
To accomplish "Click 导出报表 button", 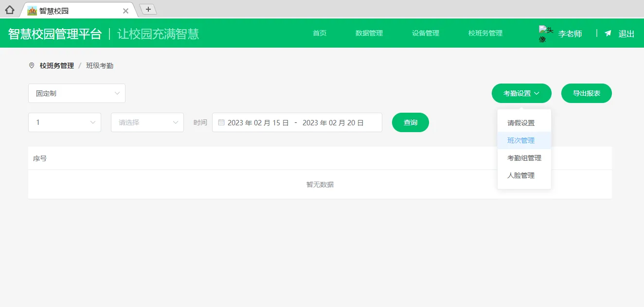I will pos(587,93).
